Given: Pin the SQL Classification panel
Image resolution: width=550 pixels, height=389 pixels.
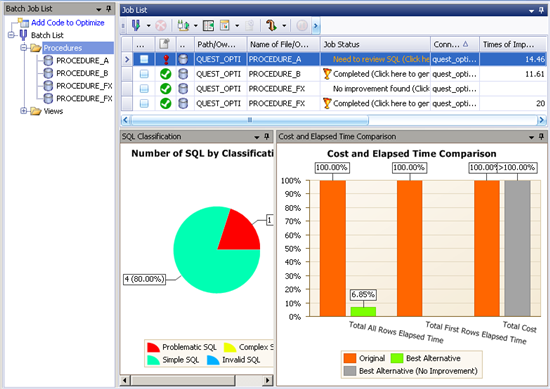Looking at the screenshot, I should click(267, 136).
